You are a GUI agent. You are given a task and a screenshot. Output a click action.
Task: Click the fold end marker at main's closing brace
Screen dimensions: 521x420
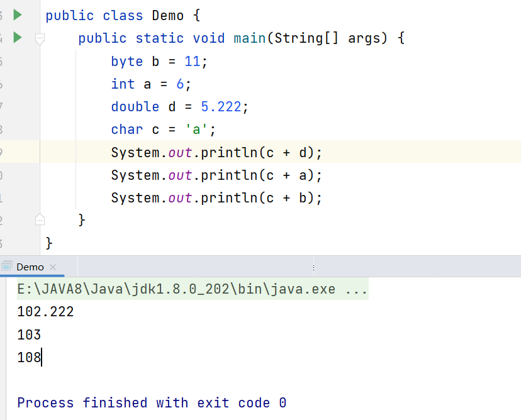[40, 220]
